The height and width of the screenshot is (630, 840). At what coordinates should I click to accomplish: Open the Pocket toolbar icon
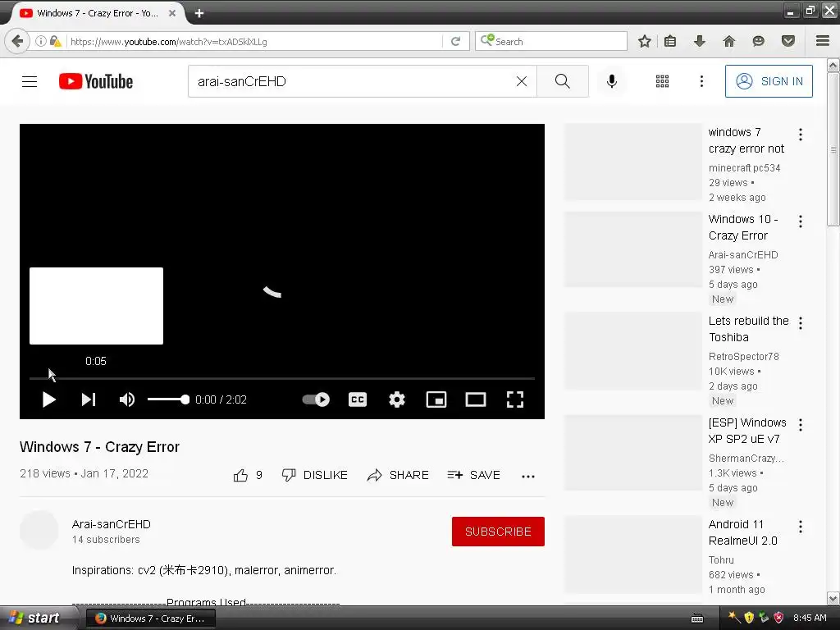tap(787, 41)
